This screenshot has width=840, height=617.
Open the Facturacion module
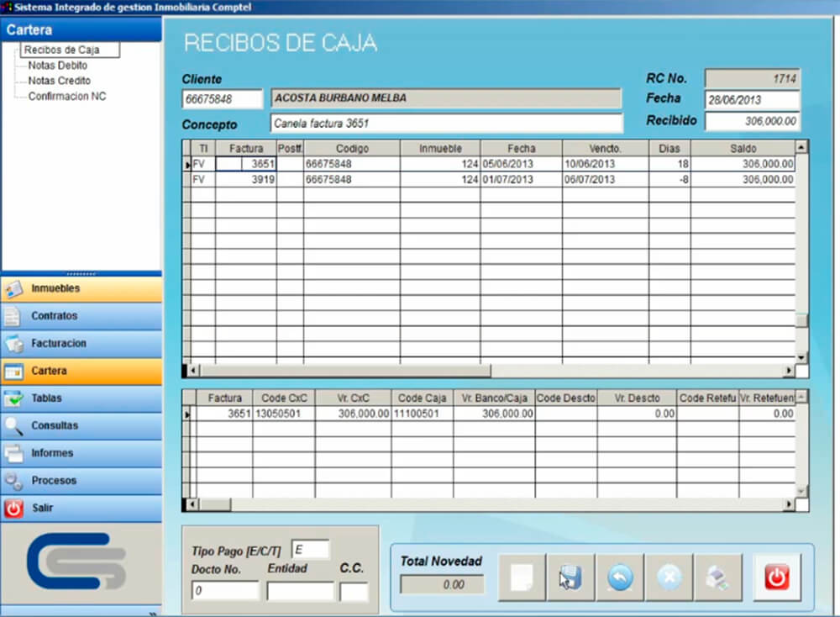(x=81, y=343)
